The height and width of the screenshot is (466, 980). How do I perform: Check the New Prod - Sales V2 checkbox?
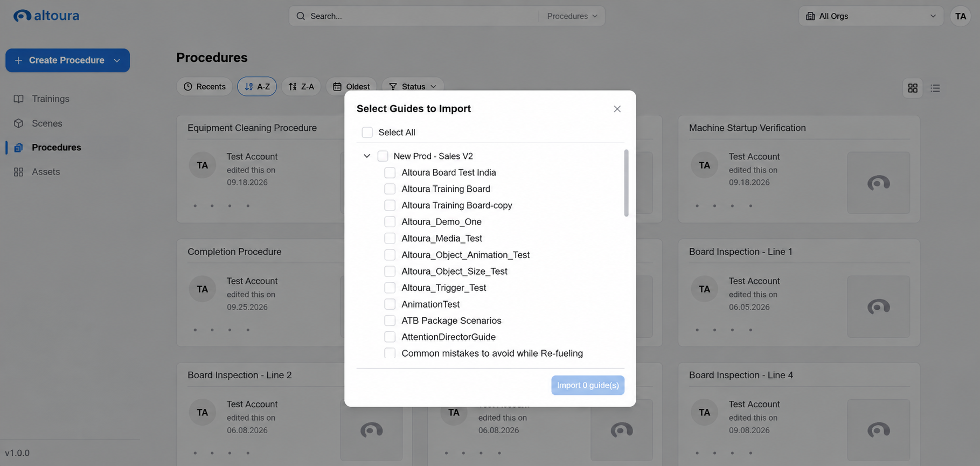click(383, 156)
